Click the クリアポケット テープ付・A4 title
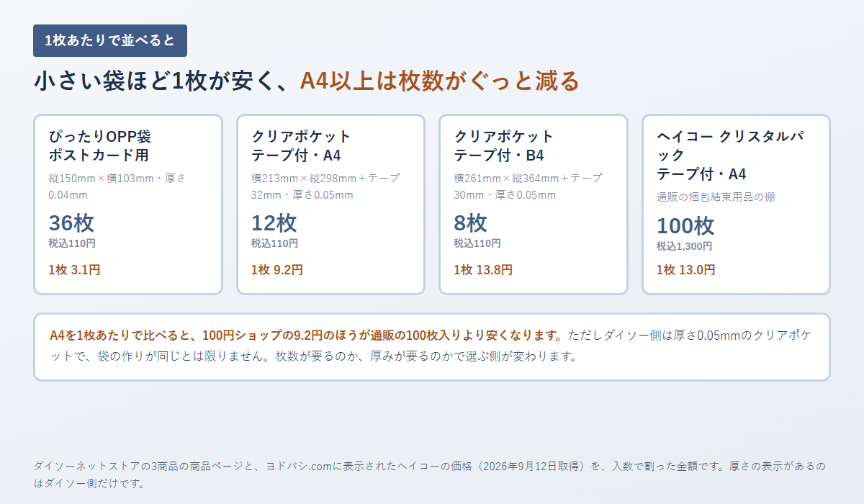Viewport: 864px width, 504px height. click(301, 145)
